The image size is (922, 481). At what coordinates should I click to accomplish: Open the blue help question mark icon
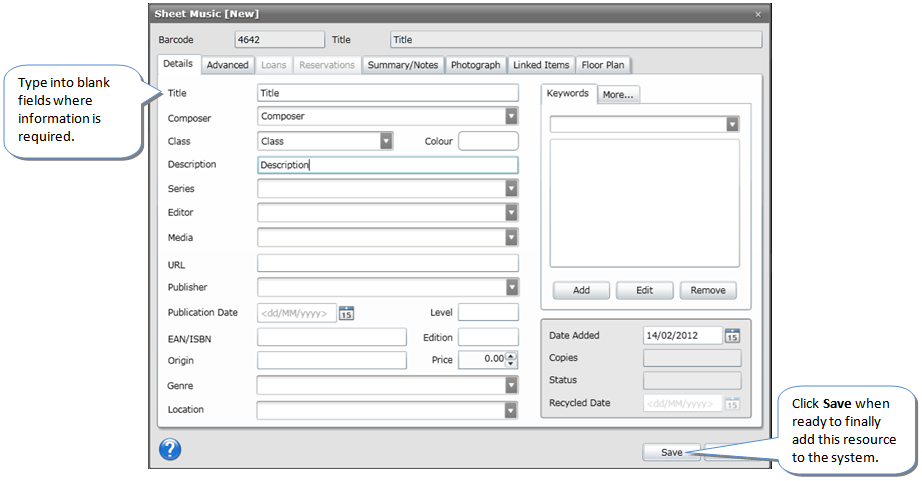[x=170, y=450]
